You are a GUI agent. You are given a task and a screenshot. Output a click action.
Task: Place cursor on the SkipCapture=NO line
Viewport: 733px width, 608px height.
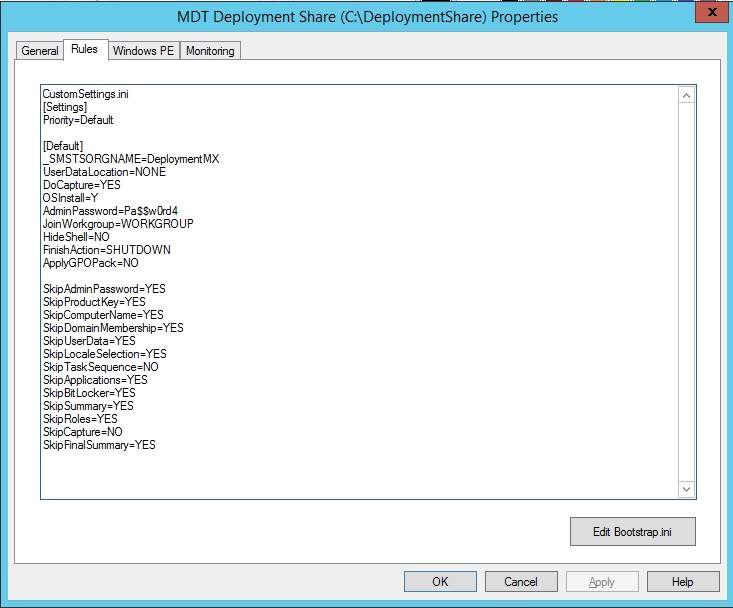click(82, 432)
